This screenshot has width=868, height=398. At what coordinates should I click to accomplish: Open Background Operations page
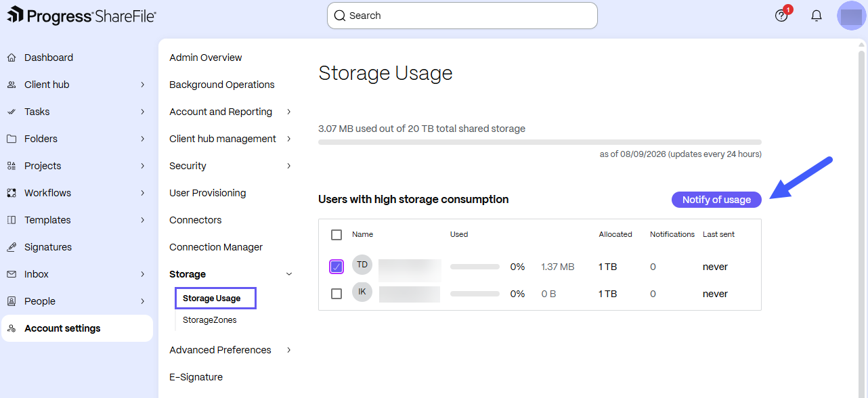point(222,85)
